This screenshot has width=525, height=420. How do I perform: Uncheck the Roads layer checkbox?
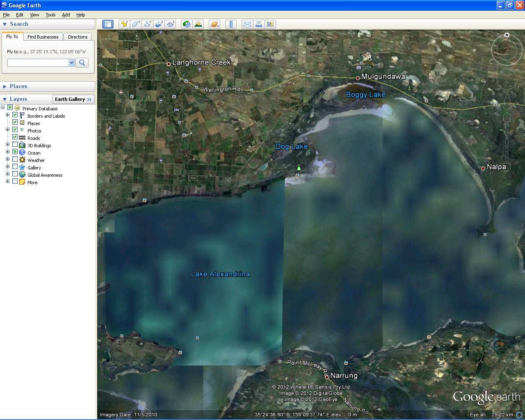(15, 137)
